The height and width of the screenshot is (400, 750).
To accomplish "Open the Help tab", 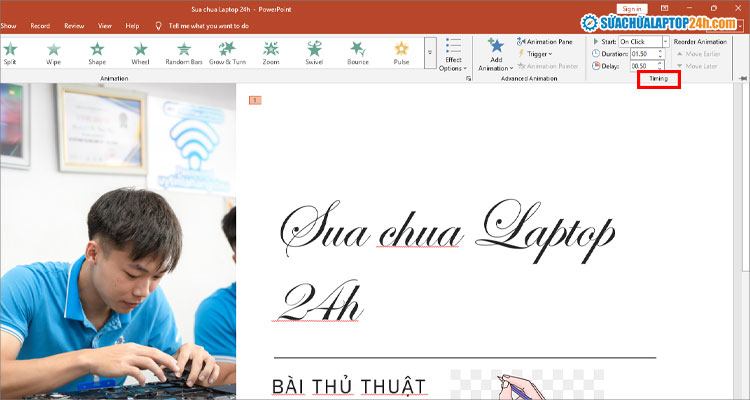I will pyautogui.click(x=132, y=26).
